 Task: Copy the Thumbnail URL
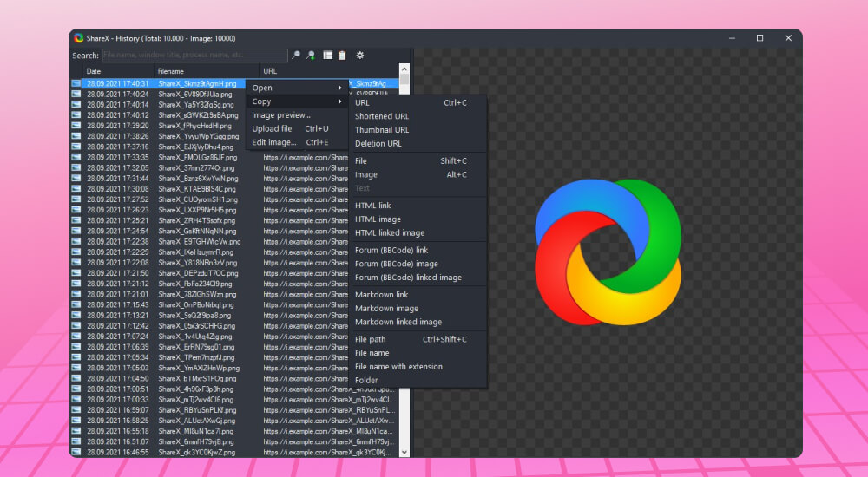pos(418,129)
